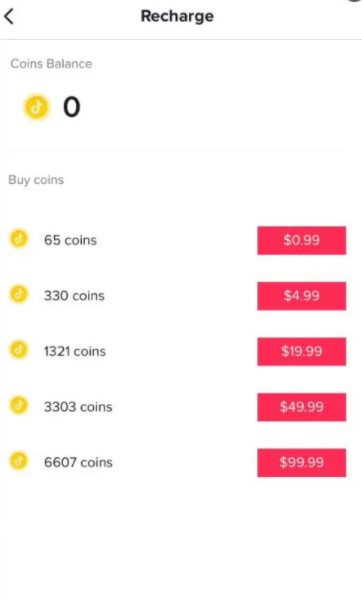This screenshot has height=599, width=362.
Task: Pick the 6607 coins package label
Action: pos(78,462)
